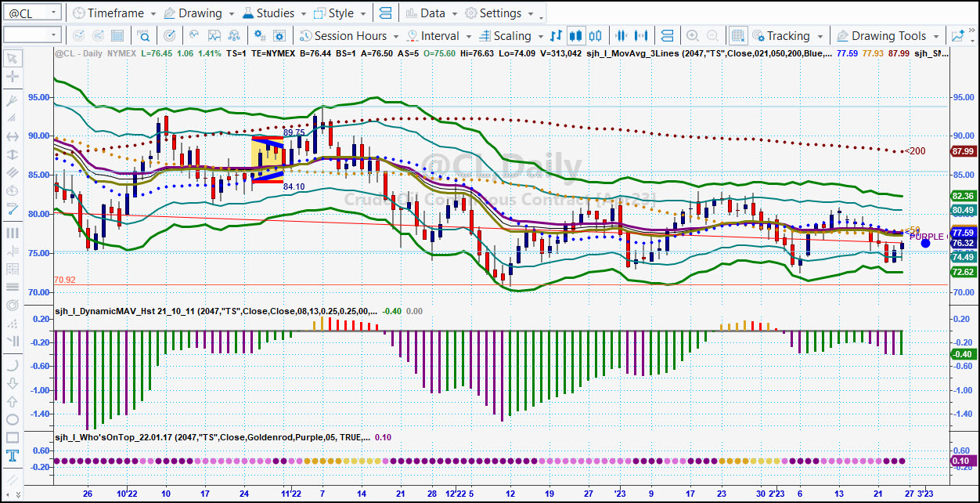Click the empty combo box below the symbol box
Screen dimensions: 980x503
coord(32,35)
